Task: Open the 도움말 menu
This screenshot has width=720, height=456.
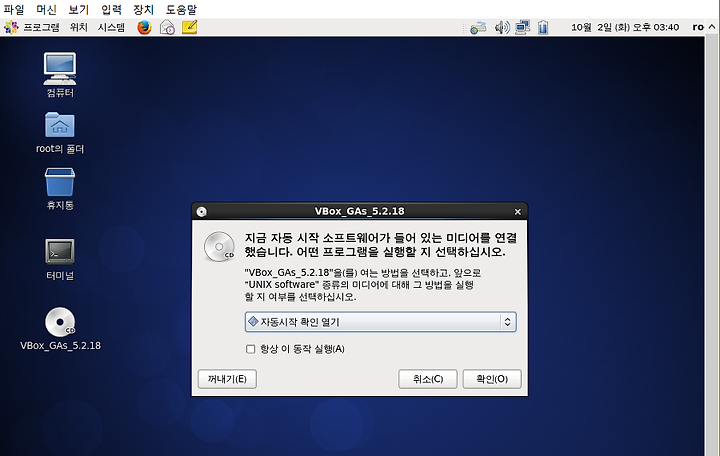Action: (181, 9)
